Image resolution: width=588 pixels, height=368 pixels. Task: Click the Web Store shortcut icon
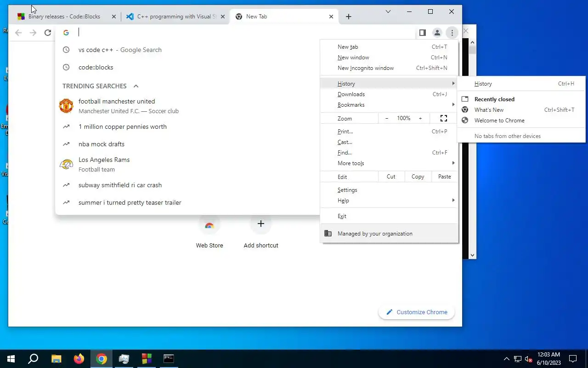coord(209,224)
